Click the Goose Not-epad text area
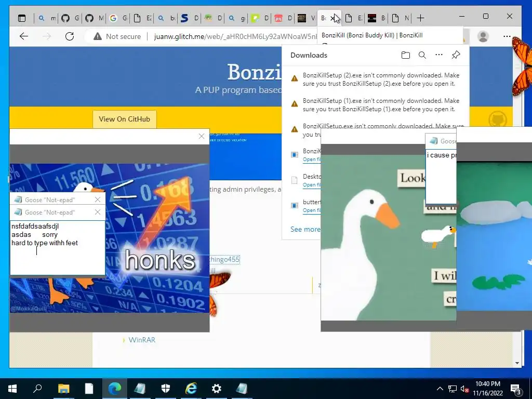 click(58, 248)
